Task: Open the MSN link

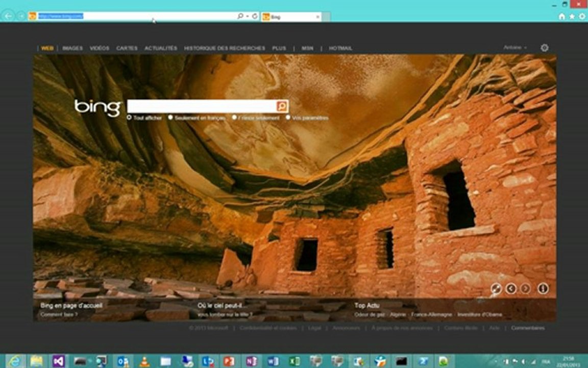Action: coord(307,48)
